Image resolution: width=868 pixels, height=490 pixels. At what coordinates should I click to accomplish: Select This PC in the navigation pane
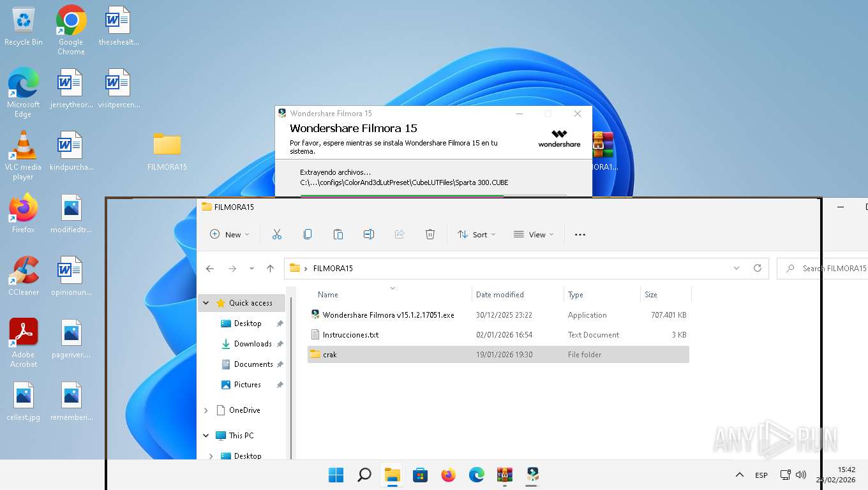click(x=241, y=436)
